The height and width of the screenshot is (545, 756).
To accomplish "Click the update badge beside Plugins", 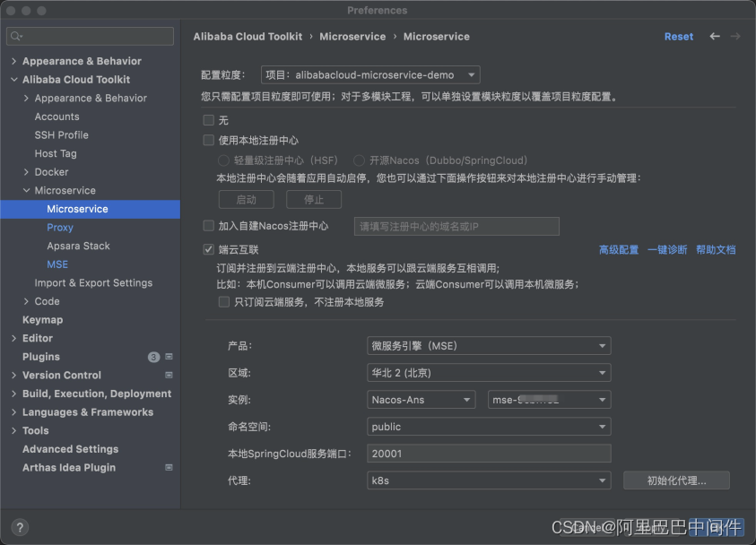I will [x=152, y=356].
